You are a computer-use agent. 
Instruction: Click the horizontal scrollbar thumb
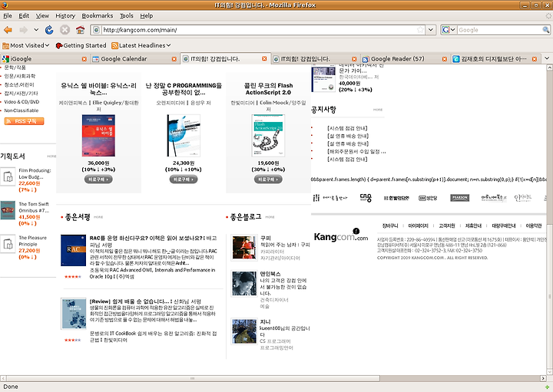point(193,378)
